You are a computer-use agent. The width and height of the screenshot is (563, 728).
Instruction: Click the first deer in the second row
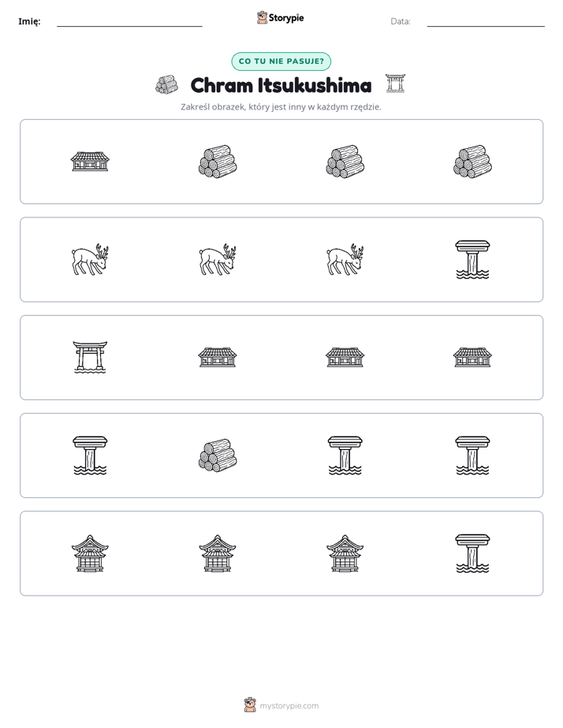coord(90,259)
